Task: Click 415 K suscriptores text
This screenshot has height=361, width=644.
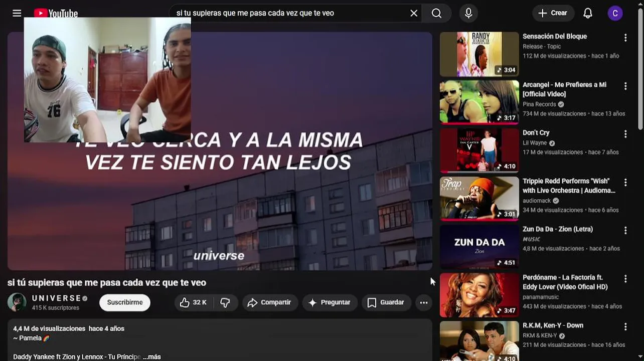Action: [56, 308]
